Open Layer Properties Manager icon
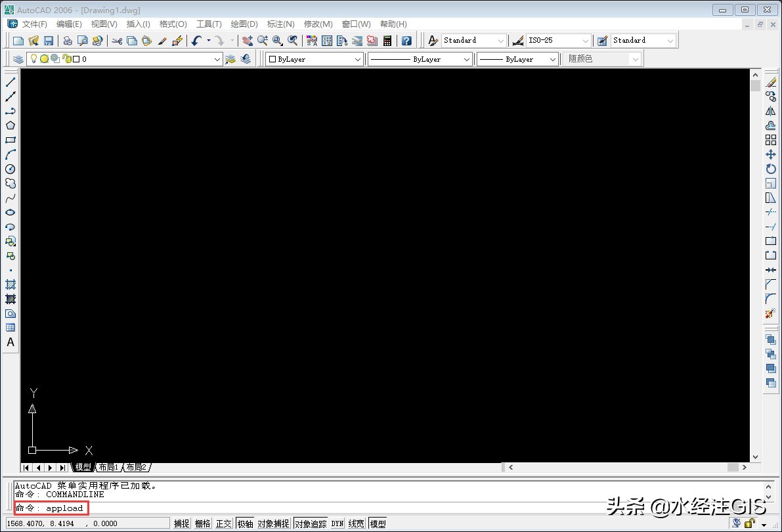Image resolution: width=782 pixels, height=532 pixels. (x=18, y=59)
